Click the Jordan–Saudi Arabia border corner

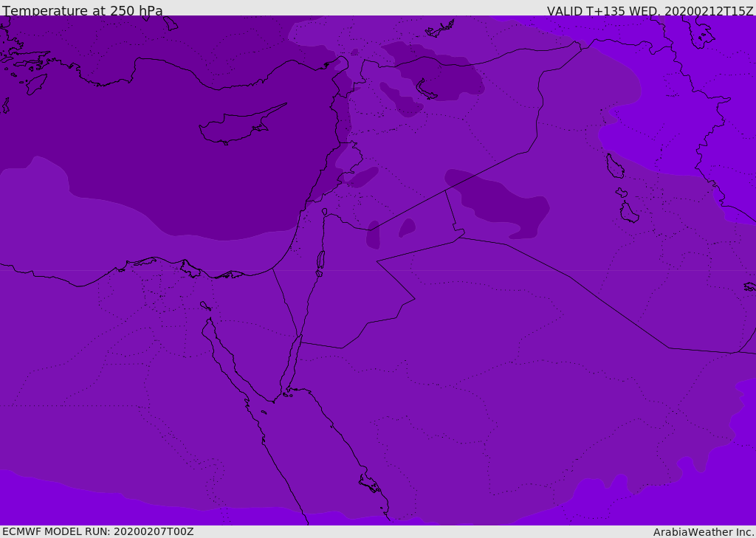point(415,299)
